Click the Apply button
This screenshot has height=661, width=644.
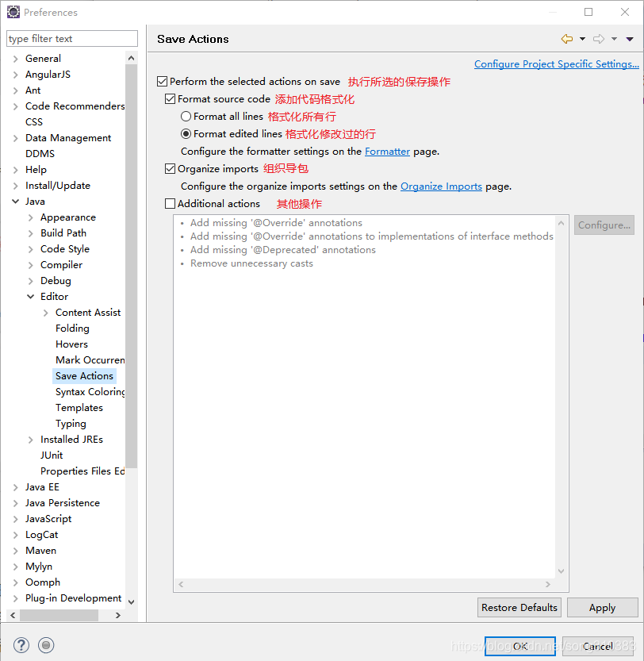tap(602, 608)
